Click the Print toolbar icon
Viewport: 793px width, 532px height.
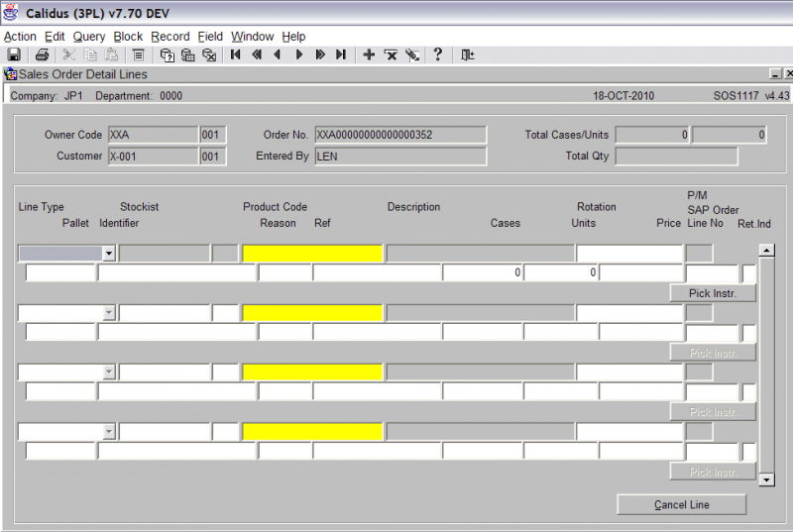tap(42, 54)
